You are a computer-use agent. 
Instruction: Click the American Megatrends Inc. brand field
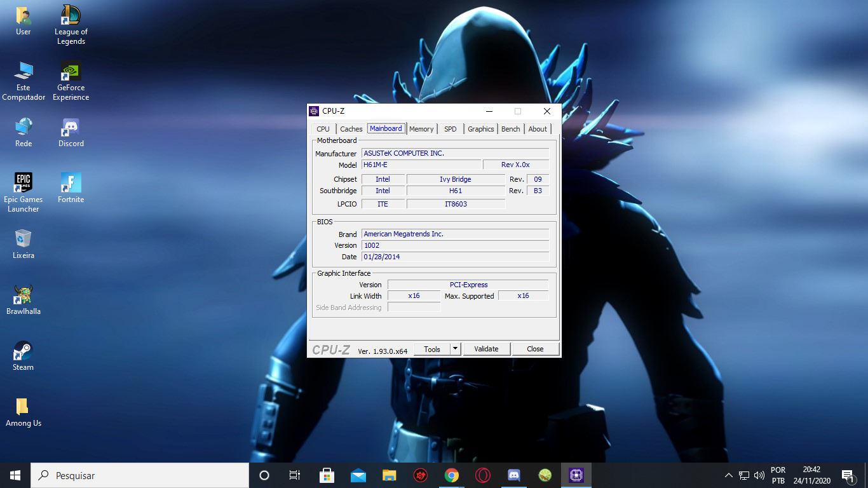point(455,234)
